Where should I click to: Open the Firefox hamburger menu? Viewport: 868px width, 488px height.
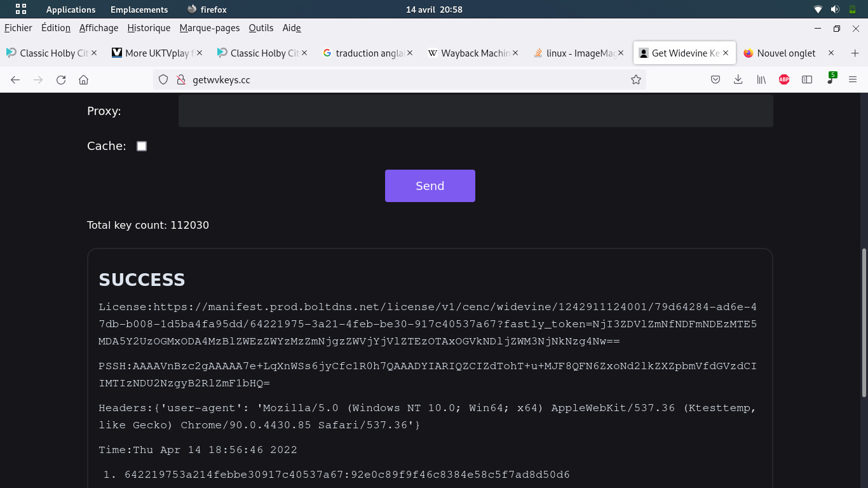pos(853,79)
